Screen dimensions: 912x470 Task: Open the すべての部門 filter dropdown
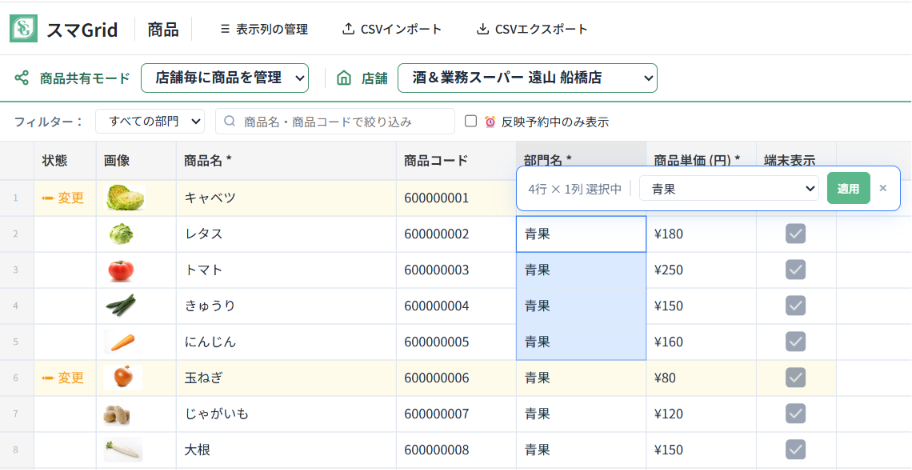150,122
